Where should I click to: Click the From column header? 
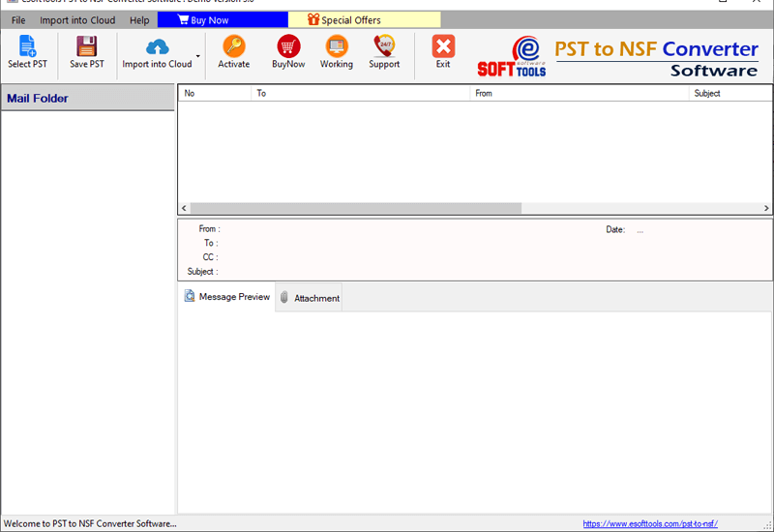[x=580, y=93]
